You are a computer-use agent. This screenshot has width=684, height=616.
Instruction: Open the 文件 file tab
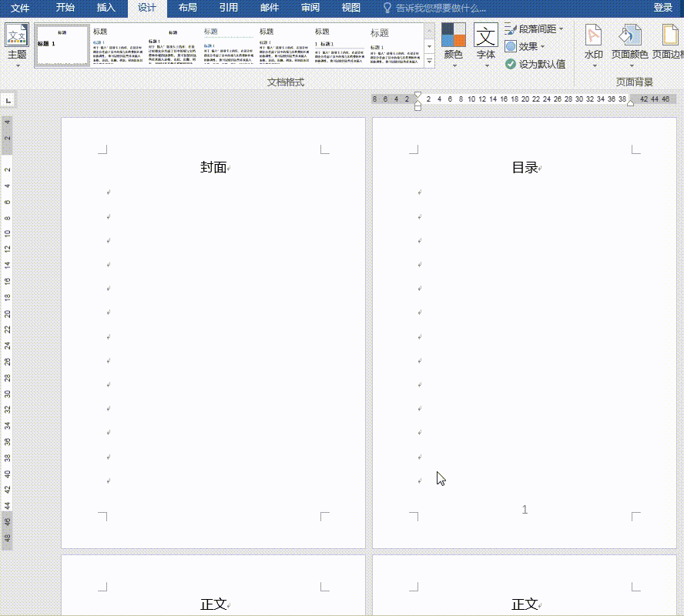tap(19, 8)
